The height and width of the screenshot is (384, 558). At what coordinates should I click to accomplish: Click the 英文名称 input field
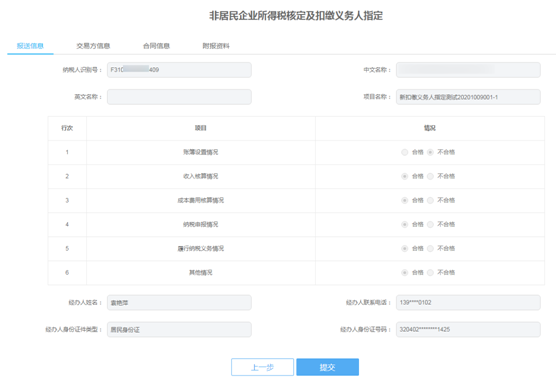(x=179, y=97)
